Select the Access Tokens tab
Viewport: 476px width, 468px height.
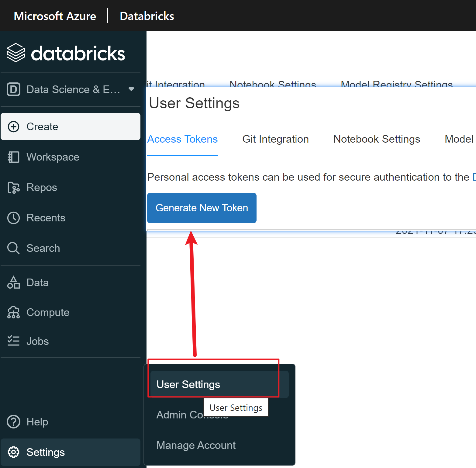tap(182, 139)
